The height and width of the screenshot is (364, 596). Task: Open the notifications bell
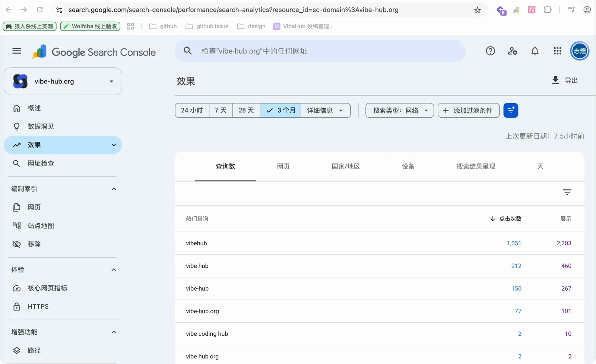click(535, 51)
